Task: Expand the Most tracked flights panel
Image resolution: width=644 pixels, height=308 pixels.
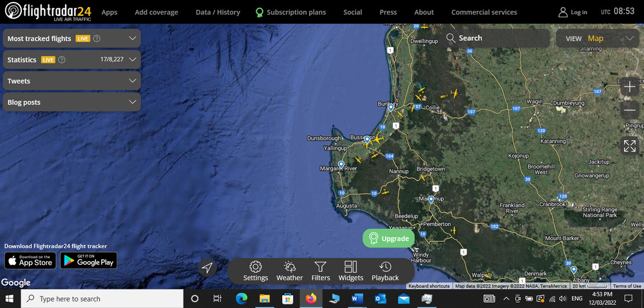Action: click(x=71, y=39)
